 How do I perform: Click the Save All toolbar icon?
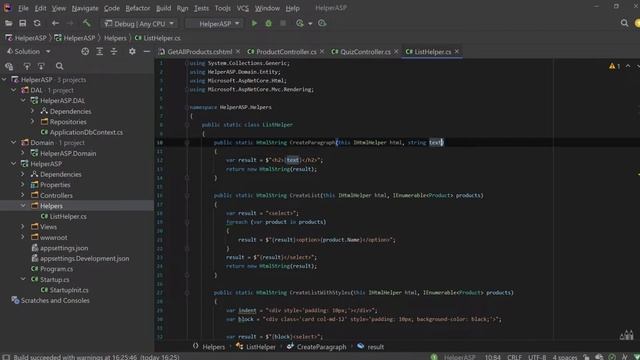pyautogui.click(x=22, y=23)
